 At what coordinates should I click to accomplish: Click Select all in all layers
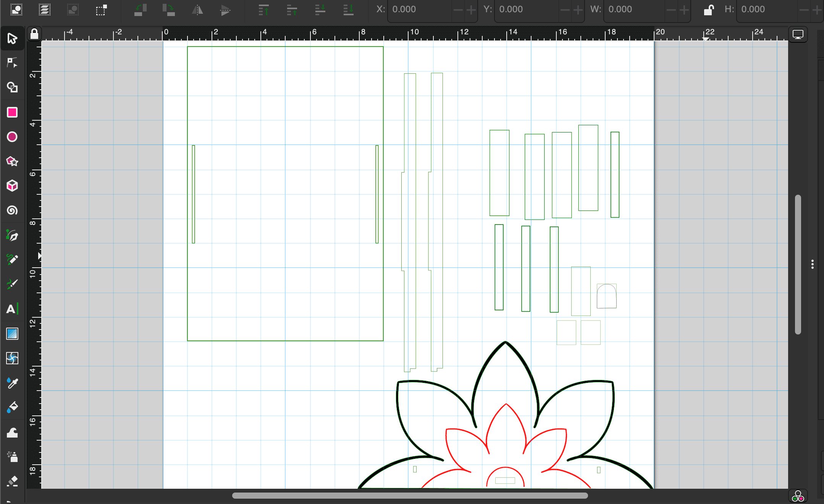(45, 10)
